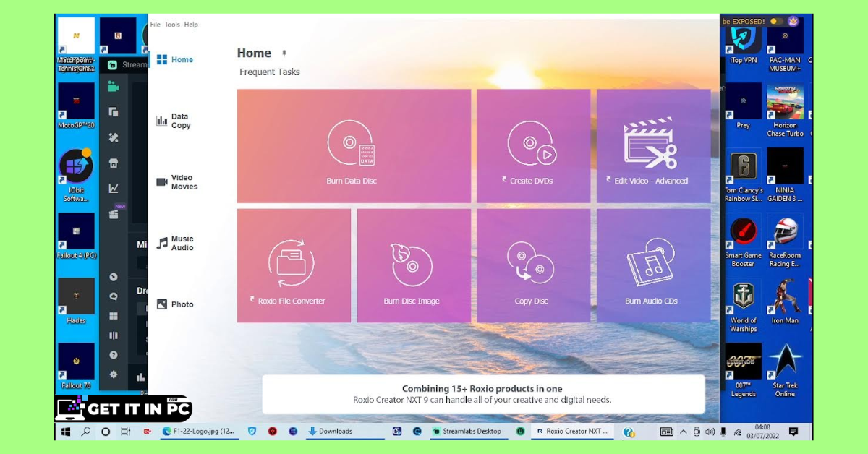Image resolution: width=868 pixels, height=454 pixels.
Task: Click Roxio Creator NXT taskbar button
Action: pyautogui.click(x=572, y=432)
